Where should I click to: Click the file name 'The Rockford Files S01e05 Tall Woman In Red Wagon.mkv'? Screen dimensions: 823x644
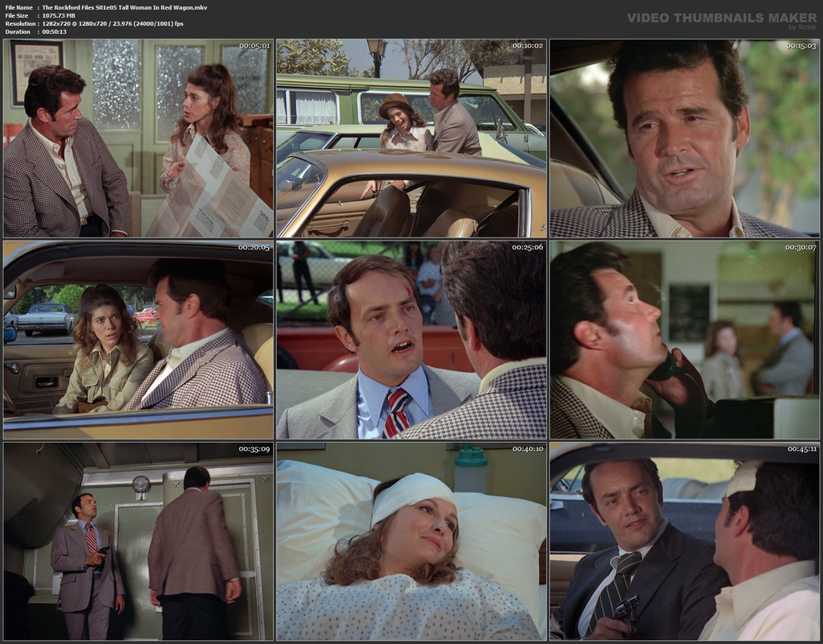tap(124, 7)
